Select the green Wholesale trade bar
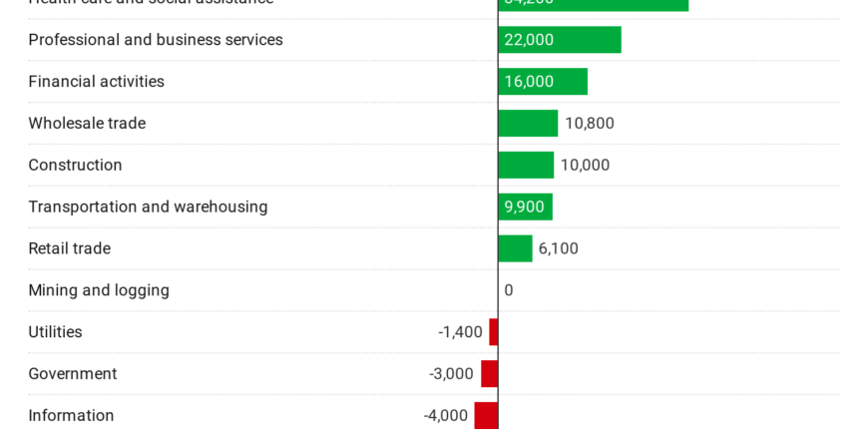Screen dimensions: 868x429 point(528,124)
